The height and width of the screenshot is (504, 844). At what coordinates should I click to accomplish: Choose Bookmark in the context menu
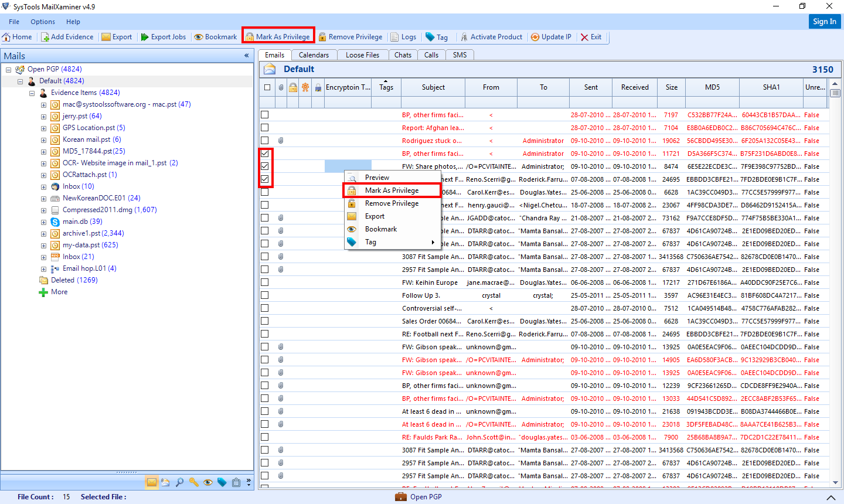392,229
